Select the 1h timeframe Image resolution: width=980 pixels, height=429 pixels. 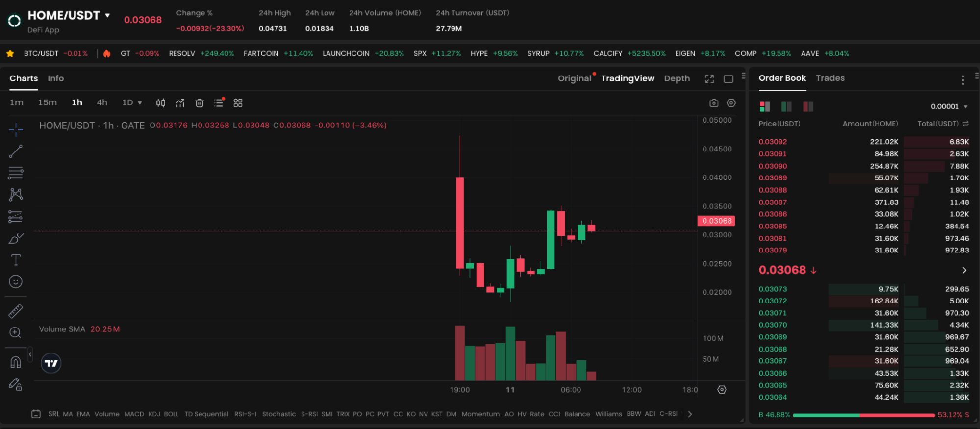(x=77, y=103)
